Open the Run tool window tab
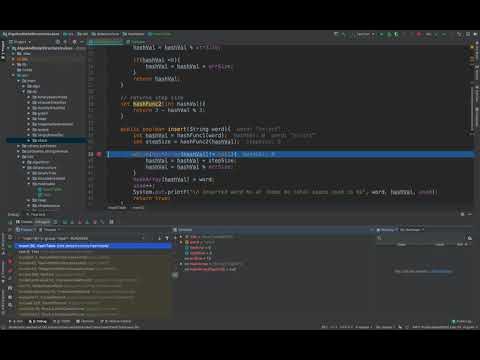Viewport: 480px width, 360px height. 17,321
